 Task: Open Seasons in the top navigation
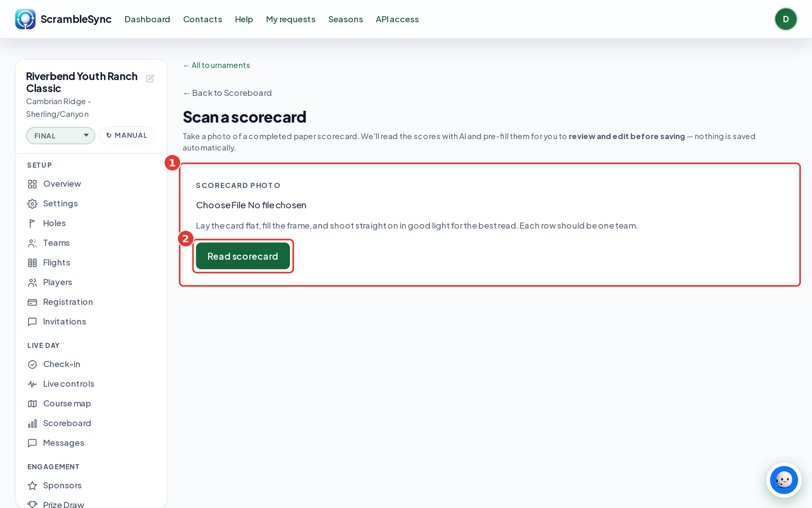[346, 19]
